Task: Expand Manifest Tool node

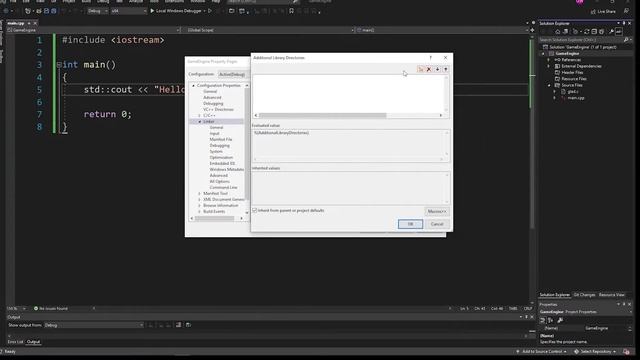Action: click(x=200, y=193)
